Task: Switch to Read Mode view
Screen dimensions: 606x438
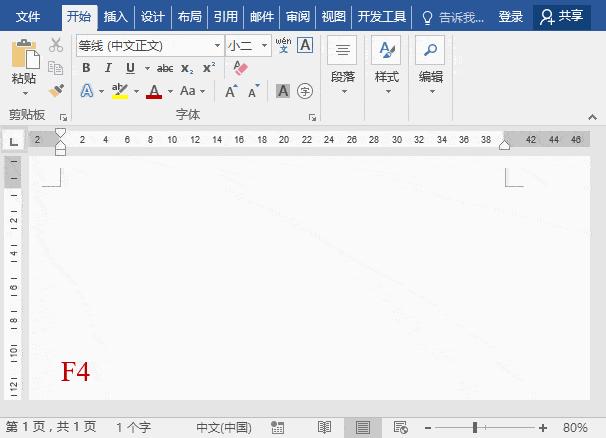Action: pyautogui.click(x=324, y=428)
